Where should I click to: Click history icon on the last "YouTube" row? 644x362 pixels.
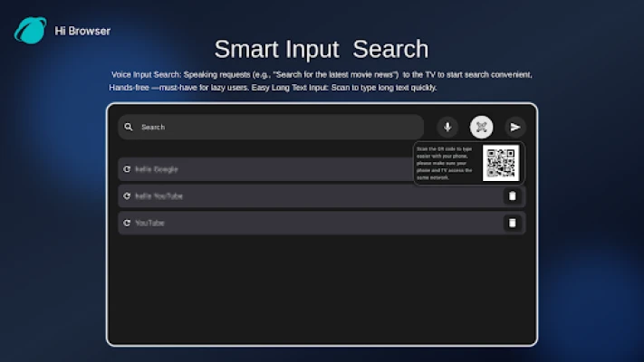(127, 223)
